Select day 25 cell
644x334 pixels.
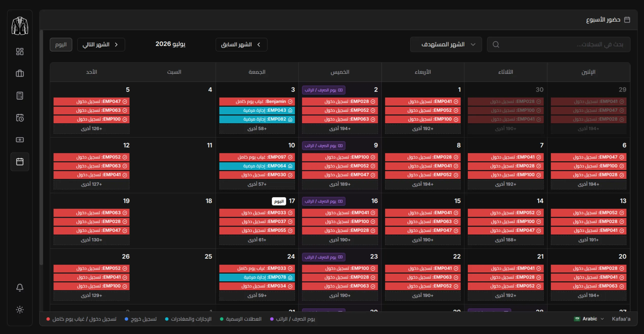(x=174, y=277)
